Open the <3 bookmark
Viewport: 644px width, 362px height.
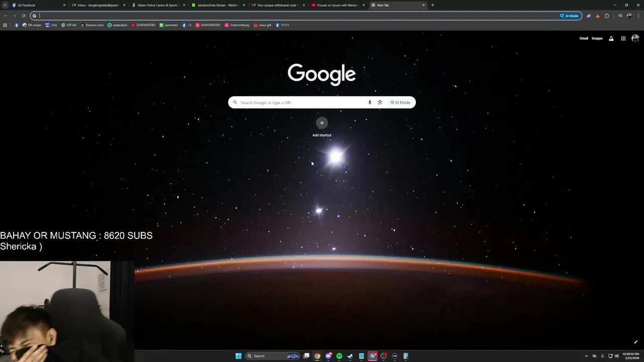[x=187, y=25]
